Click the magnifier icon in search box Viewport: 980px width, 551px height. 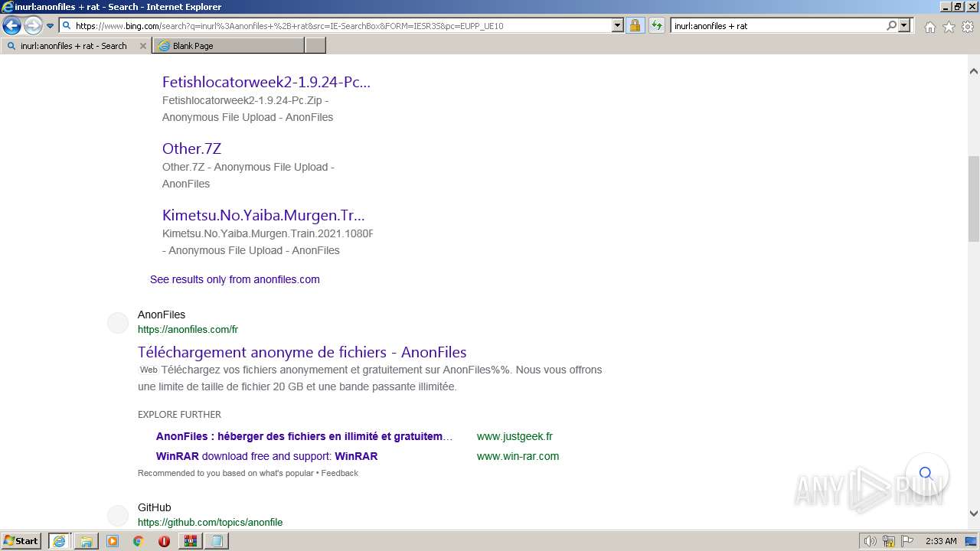pyautogui.click(x=891, y=25)
